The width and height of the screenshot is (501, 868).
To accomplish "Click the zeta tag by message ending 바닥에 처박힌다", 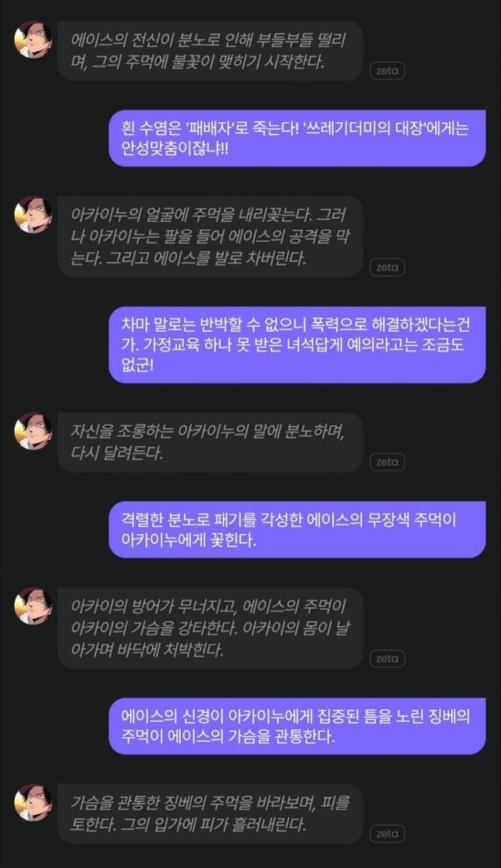I will 387,659.
